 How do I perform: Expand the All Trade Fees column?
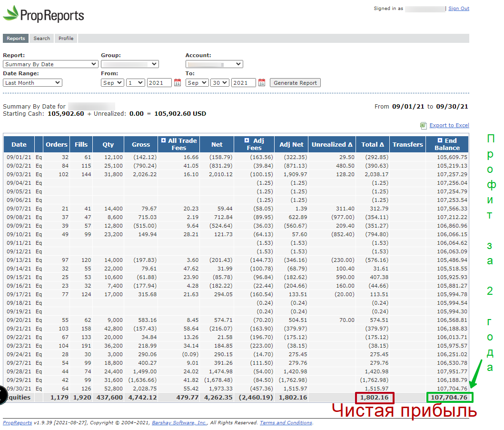pos(164,141)
